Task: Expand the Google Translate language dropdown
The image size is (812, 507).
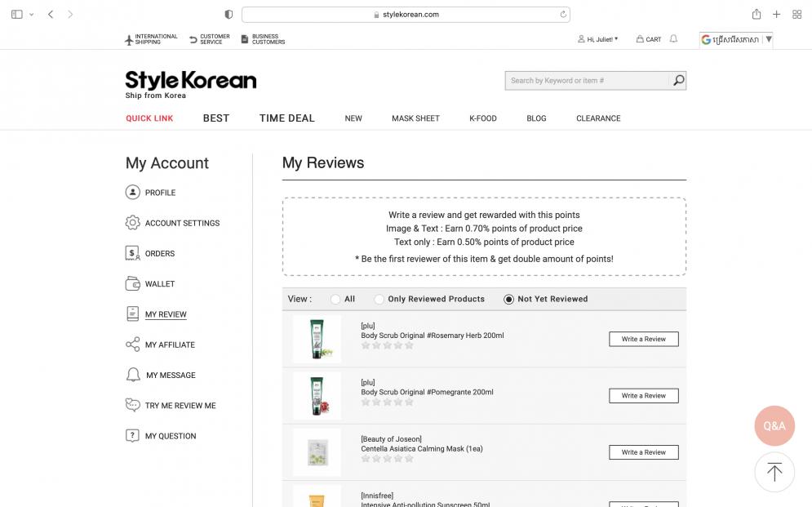Action: pyautogui.click(x=768, y=38)
